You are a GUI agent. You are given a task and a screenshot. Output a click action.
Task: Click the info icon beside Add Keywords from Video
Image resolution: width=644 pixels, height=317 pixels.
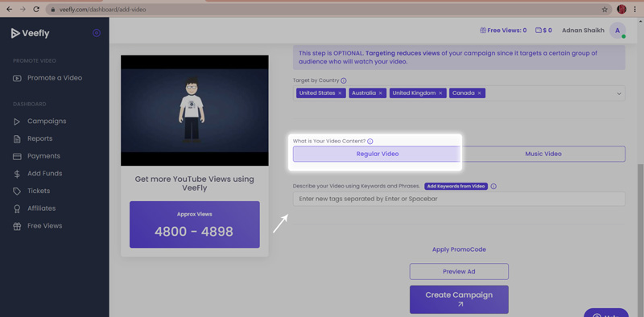click(x=493, y=187)
